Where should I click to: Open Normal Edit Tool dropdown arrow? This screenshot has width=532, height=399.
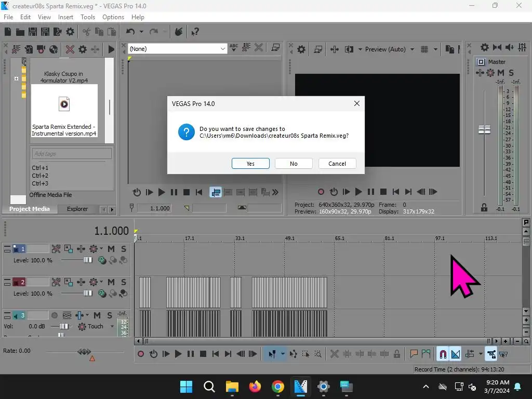283,354
